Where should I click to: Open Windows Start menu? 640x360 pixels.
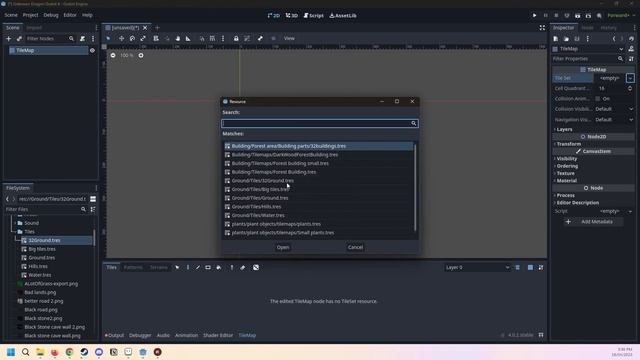11,352
